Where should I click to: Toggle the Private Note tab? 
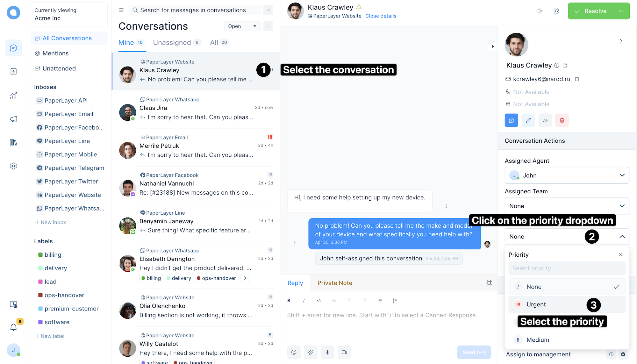click(x=335, y=282)
